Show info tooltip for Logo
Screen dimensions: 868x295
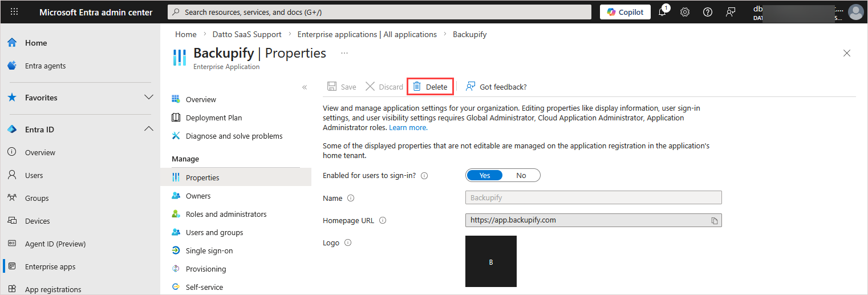click(x=348, y=243)
